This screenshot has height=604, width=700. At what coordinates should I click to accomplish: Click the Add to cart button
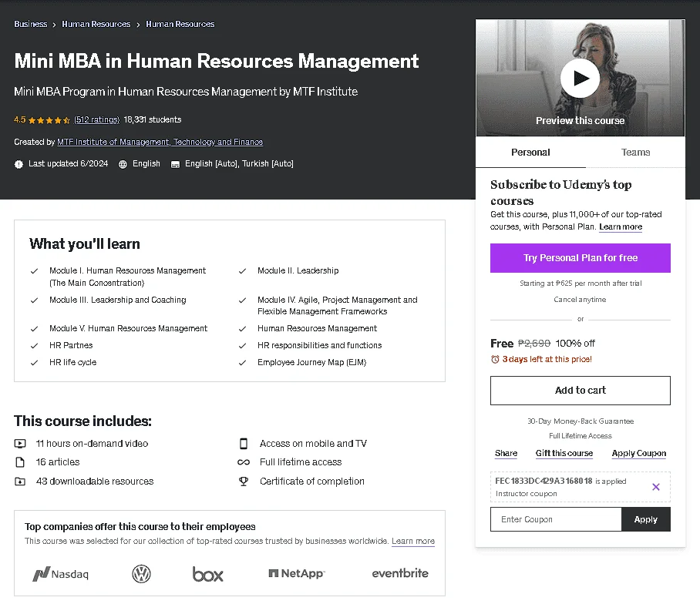pos(581,391)
